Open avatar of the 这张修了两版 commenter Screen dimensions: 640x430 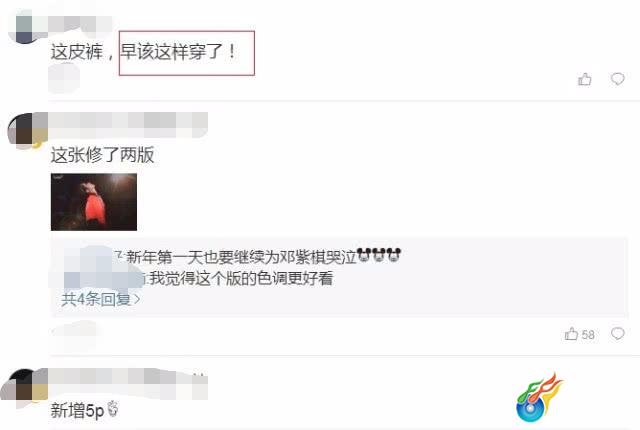[28, 129]
